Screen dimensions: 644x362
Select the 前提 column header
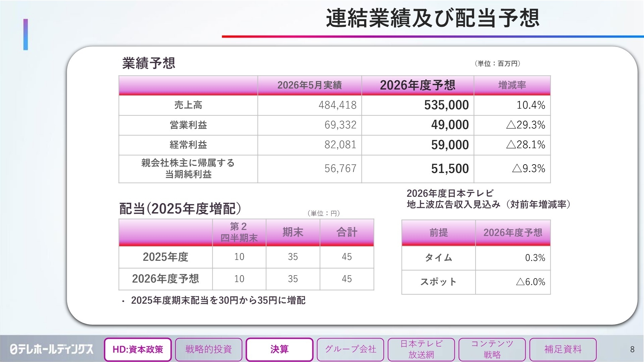coord(439,233)
